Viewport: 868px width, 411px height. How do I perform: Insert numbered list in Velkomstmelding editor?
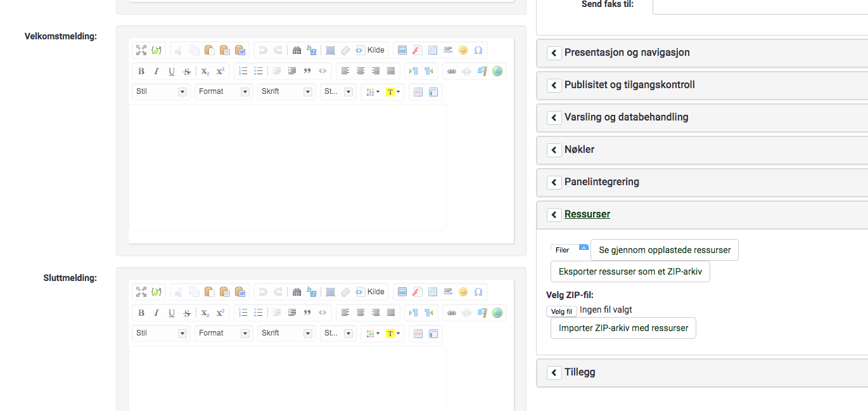coord(243,71)
